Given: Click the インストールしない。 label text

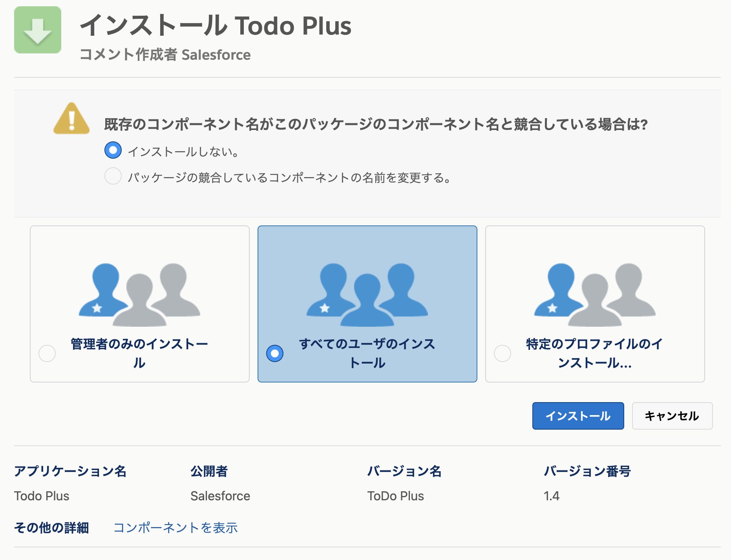Looking at the screenshot, I should [184, 152].
